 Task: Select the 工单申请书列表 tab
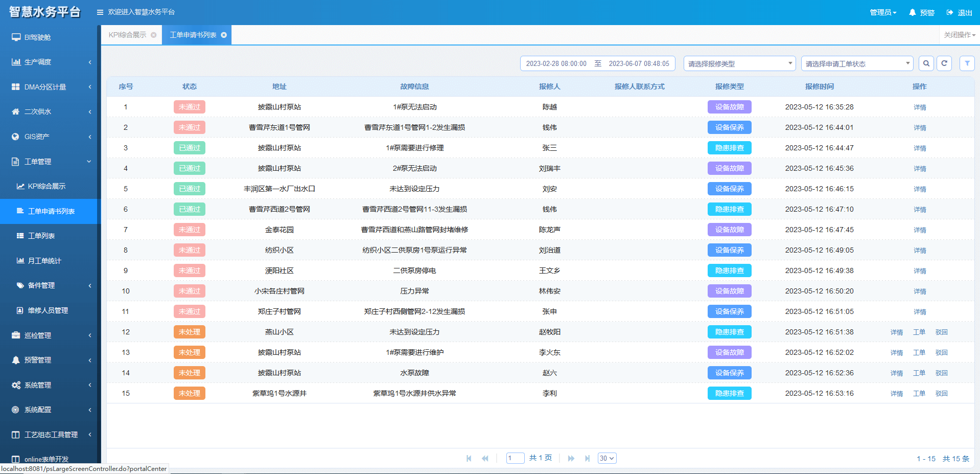point(193,35)
